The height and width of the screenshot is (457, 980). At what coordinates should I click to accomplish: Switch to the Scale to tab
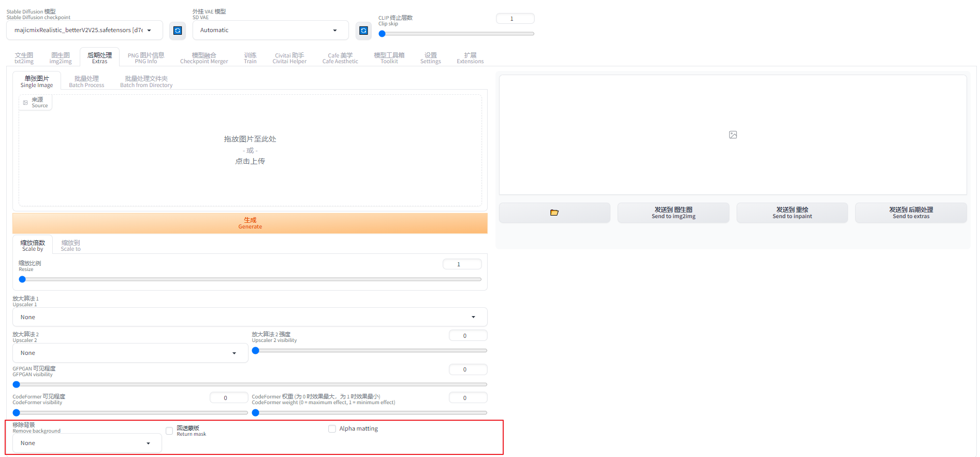pos(70,245)
